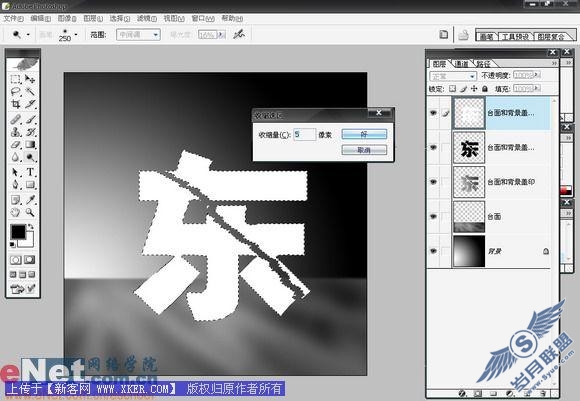Image resolution: width=580 pixels, height=401 pixels.
Task: Switch to Standard Mode editing
Action: (x=16, y=260)
